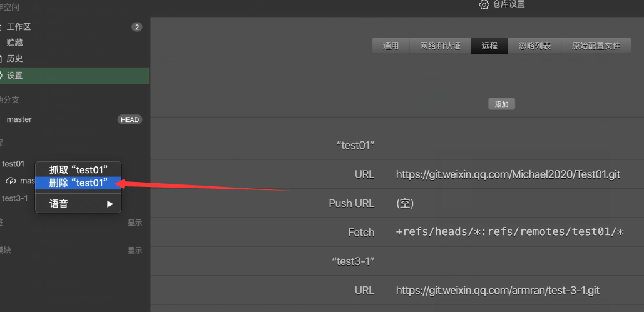
Task: Open the 网络和认证 tab
Action: (440, 46)
